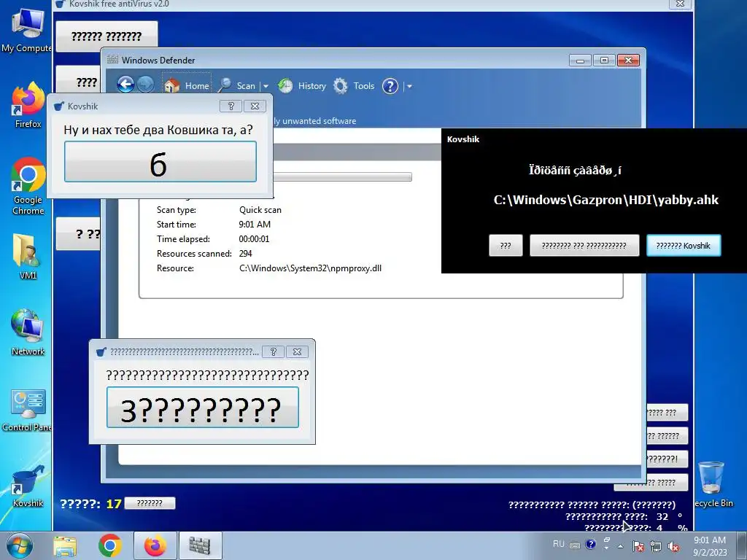747x560 pixels.
Task: Click the Windows Defender scan progress bar
Action: (343, 177)
